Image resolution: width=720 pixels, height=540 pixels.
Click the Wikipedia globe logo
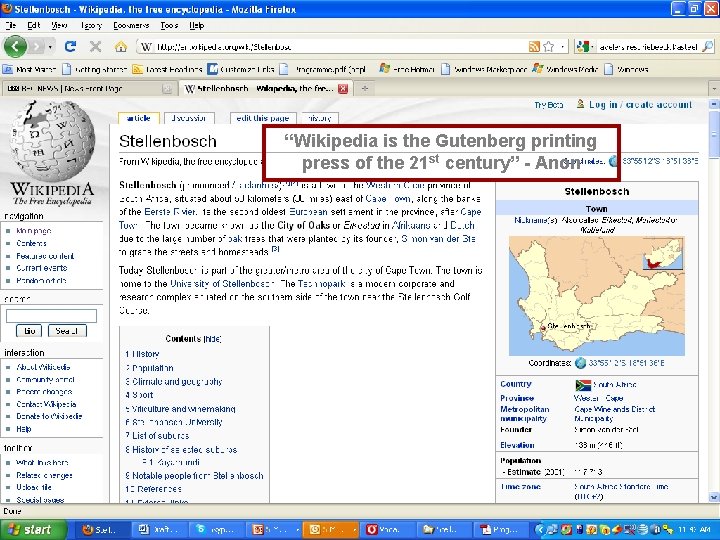coord(52,141)
